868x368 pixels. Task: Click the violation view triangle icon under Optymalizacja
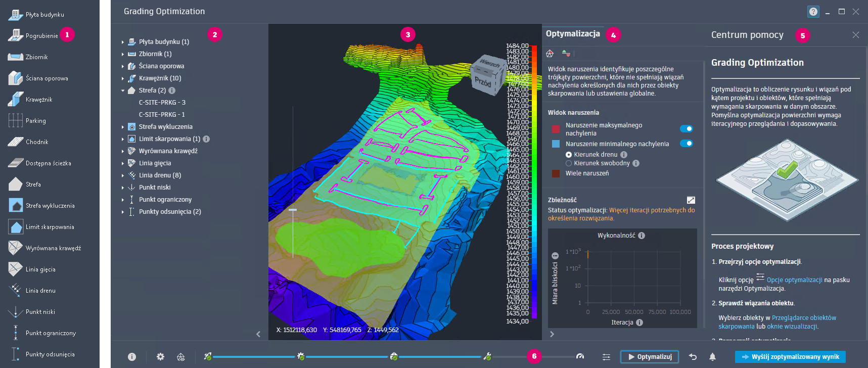(550, 53)
